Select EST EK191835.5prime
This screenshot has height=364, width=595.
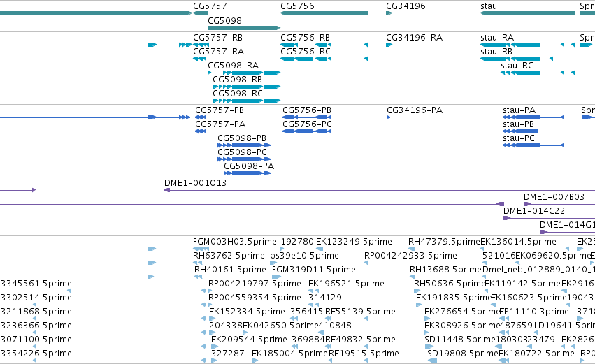pyautogui.click(x=454, y=298)
